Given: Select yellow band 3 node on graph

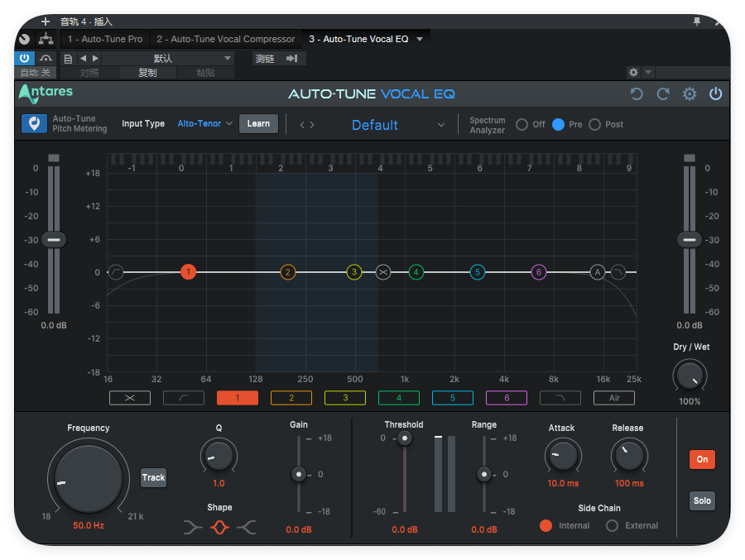Looking at the screenshot, I should click(354, 272).
